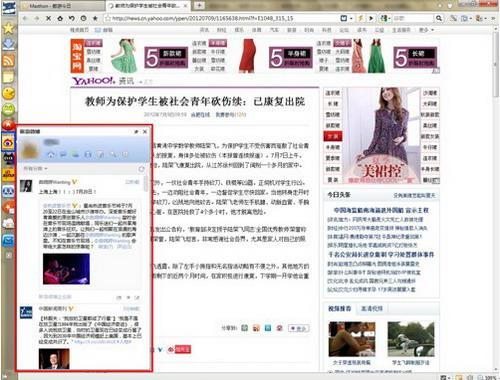Open the Favorites star in the sidebar

8,28
